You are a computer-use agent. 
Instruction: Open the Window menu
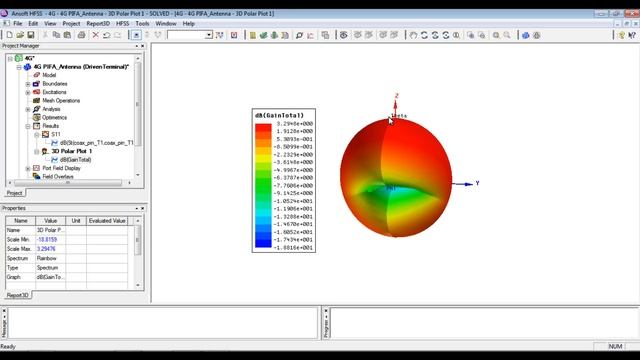tap(166, 24)
